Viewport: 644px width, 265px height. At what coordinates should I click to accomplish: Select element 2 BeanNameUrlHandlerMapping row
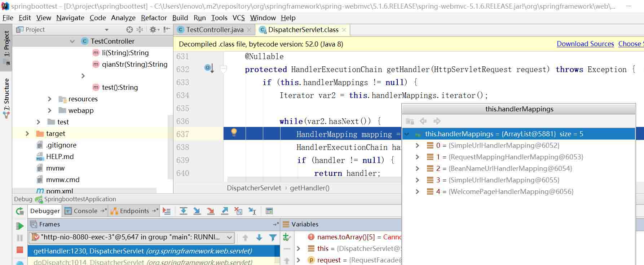coord(519,169)
